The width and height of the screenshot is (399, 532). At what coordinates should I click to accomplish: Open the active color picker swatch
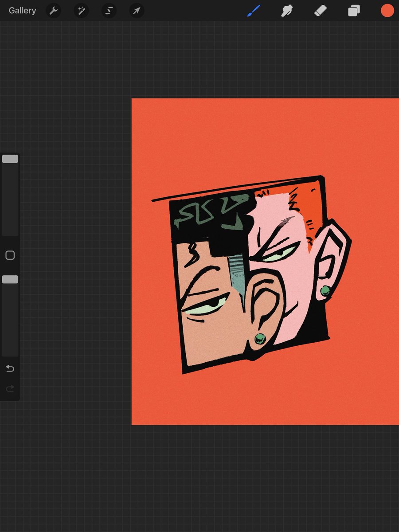coord(387,11)
